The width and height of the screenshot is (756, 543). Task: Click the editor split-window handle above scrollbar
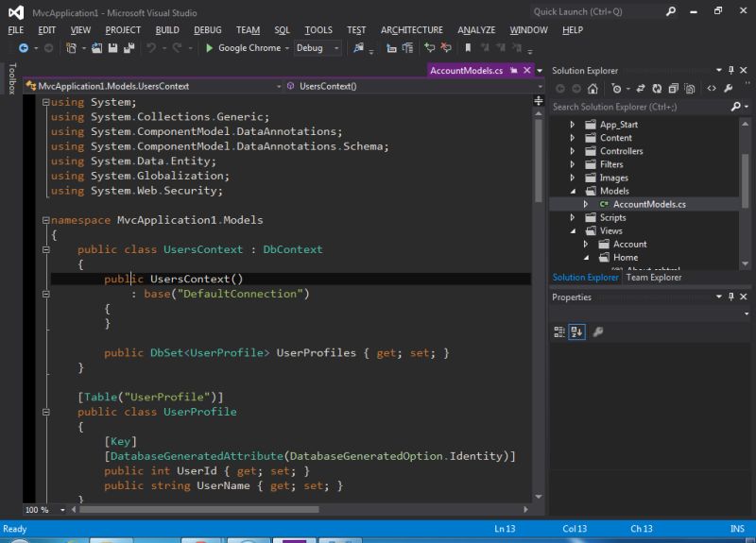tap(539, 101)
